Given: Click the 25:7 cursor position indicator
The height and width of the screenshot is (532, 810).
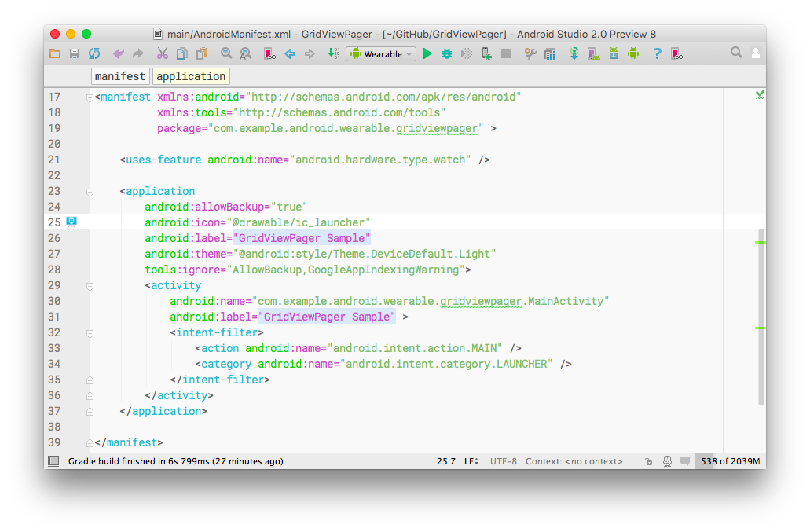Looking at the screenshot, I should pyautogui.click(x=445, y=461).
